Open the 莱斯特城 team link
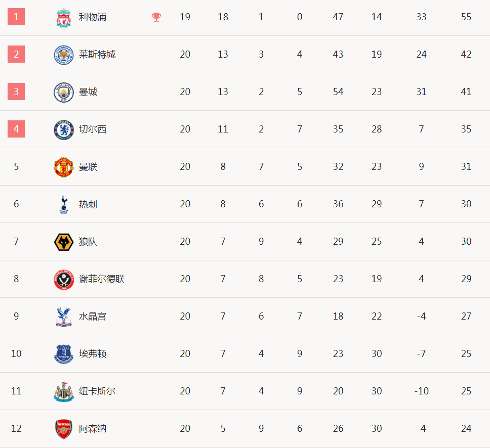 coord(97,54)
